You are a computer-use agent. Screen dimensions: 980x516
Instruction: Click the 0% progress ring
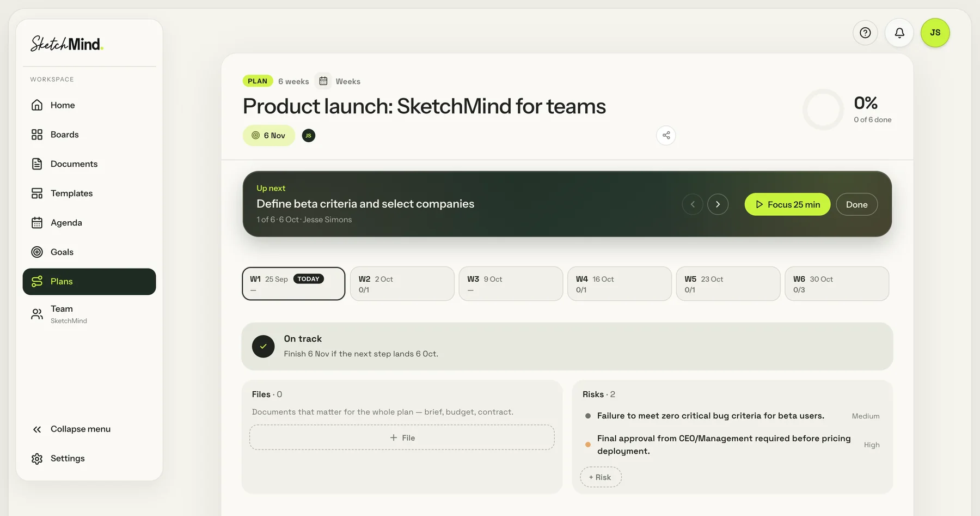pyautogui.click(x=823, y=110)
